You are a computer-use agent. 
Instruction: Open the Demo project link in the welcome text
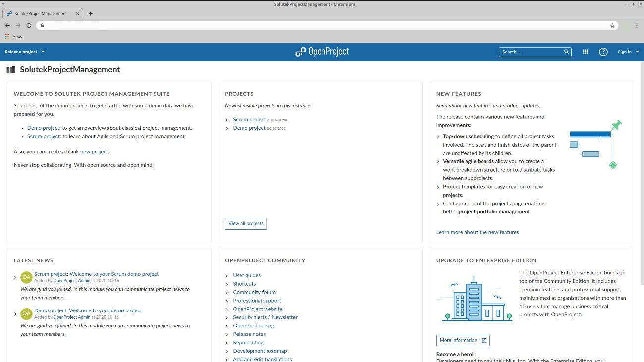pyautogui.click(x=43, y=128)
